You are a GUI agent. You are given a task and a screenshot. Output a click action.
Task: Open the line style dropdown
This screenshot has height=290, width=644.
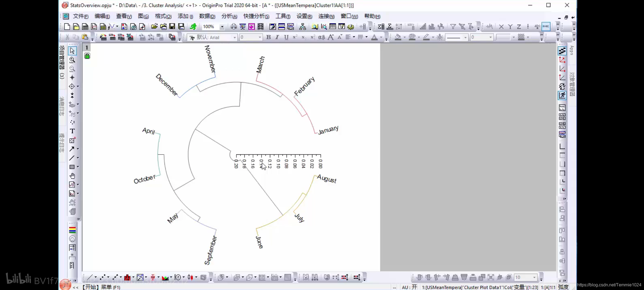[x=465, y=37]
